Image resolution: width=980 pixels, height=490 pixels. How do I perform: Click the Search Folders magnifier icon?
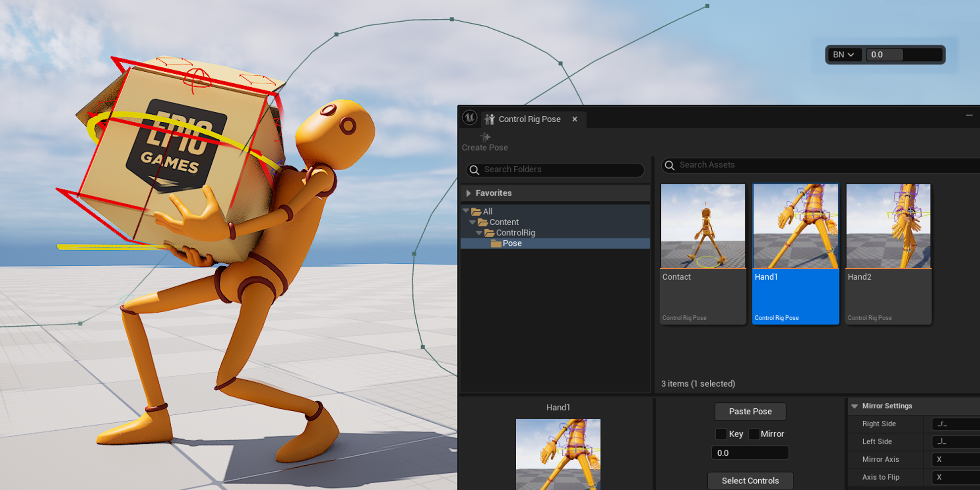coord(474,170)
